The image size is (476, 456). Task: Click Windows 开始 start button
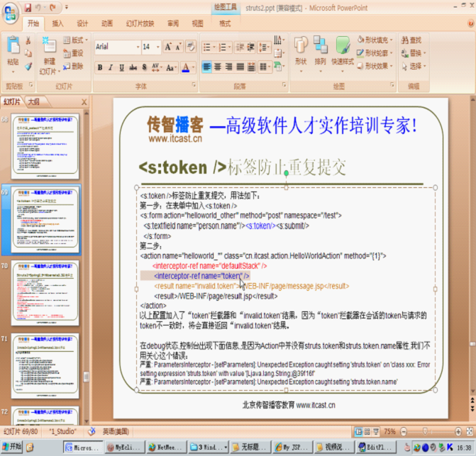(x=11, y=447)
